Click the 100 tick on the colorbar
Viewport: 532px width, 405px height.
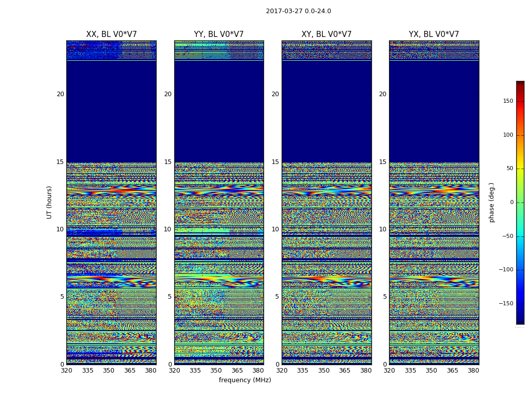[x=508, y=135]
